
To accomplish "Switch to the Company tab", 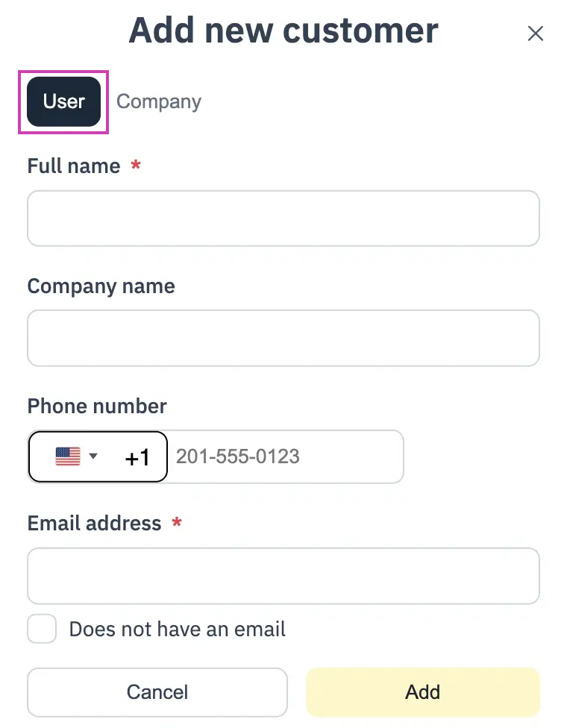I will point(159,101).
